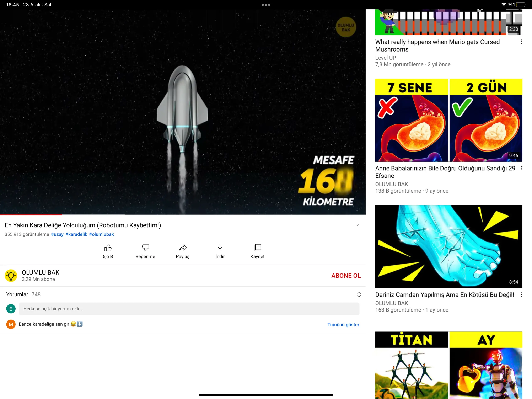Open the OLUMLU BAK channel name

(x=41, y=272)
